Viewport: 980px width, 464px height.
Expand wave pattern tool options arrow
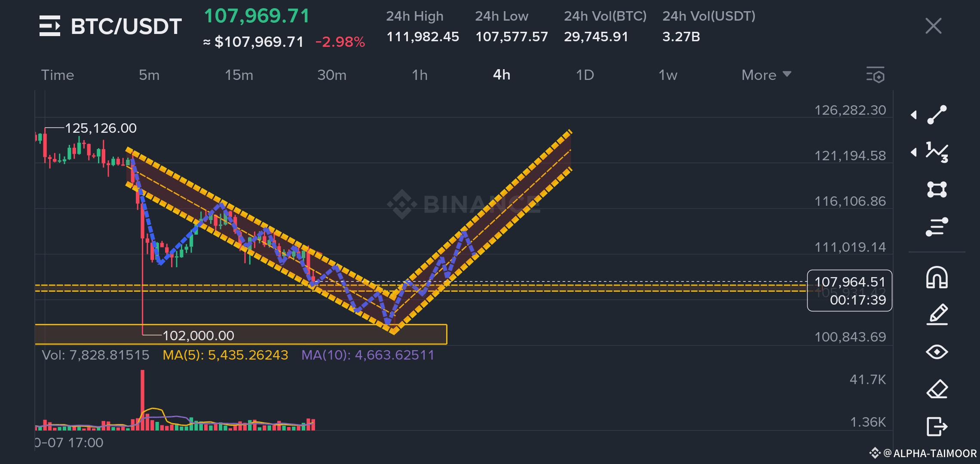click(x=914, y=152)
